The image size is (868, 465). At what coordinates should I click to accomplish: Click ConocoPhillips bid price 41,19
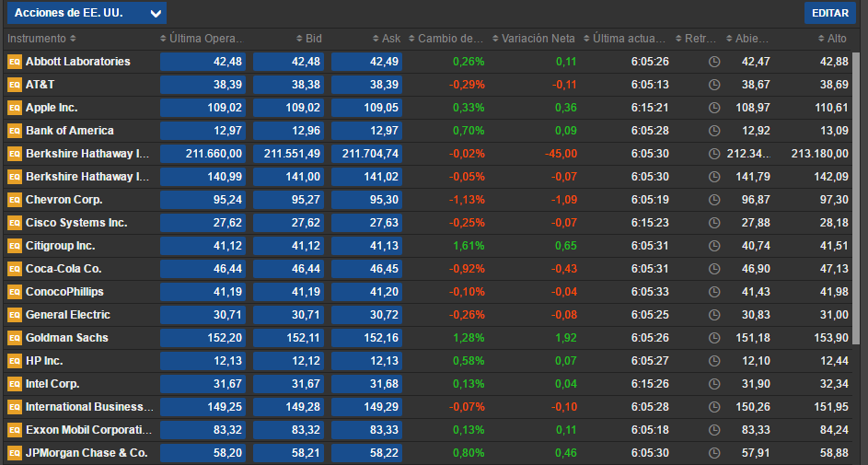(288, 292)
